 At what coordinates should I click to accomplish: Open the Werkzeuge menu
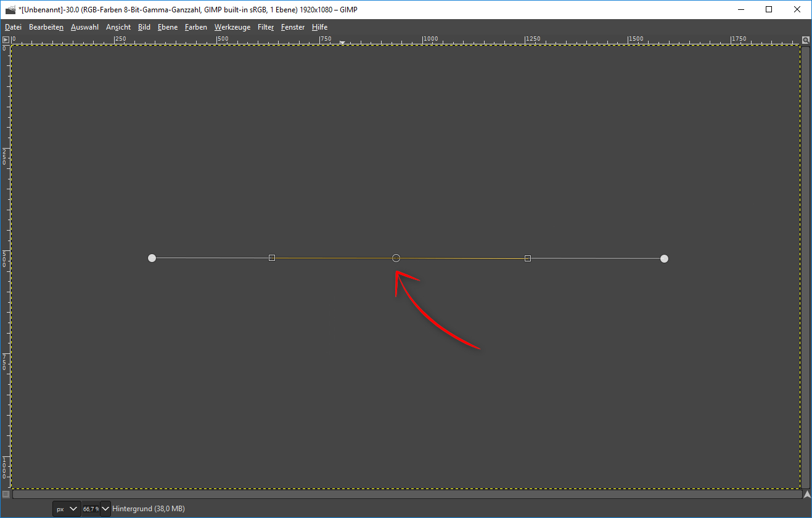pyautogui.click(x=232, y=27)
